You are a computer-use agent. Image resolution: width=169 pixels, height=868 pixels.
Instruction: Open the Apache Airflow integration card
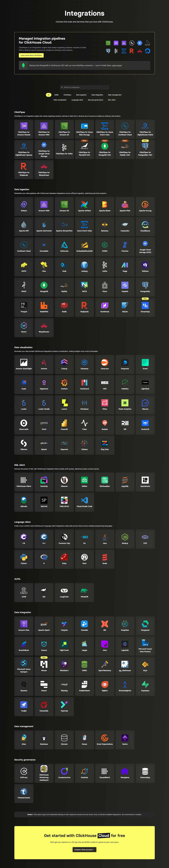click(x=84, y=207)
